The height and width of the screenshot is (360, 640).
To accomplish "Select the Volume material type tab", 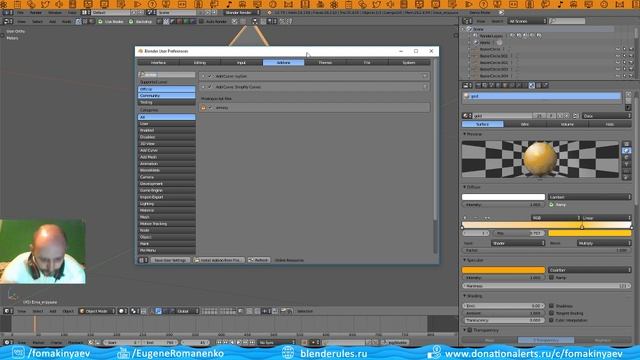I will (567, 124).
